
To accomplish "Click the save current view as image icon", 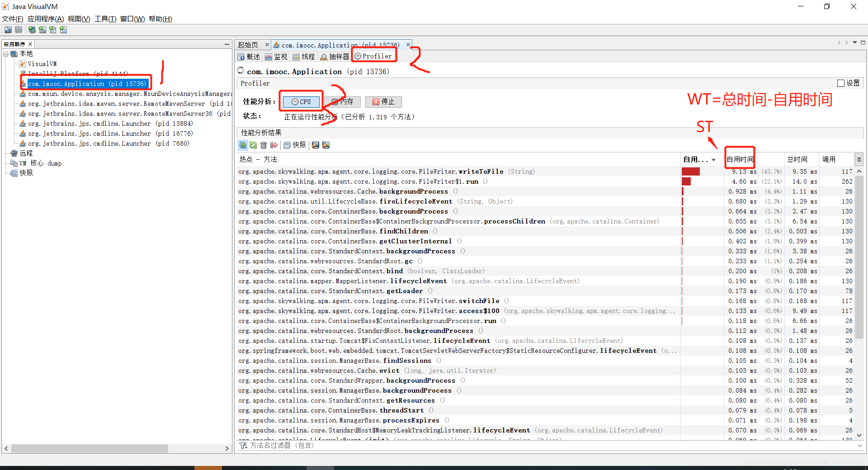I will (326, 145).
